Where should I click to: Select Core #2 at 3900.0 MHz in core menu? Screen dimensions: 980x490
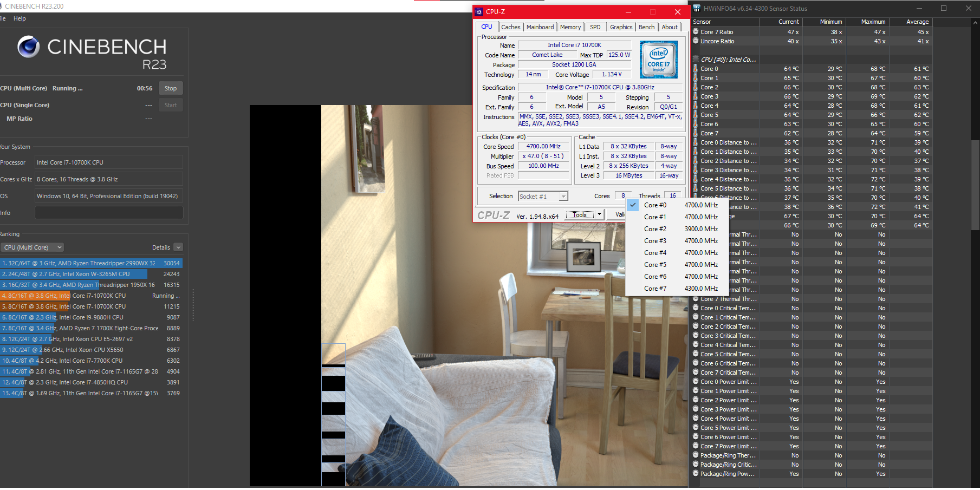(677, 229)
